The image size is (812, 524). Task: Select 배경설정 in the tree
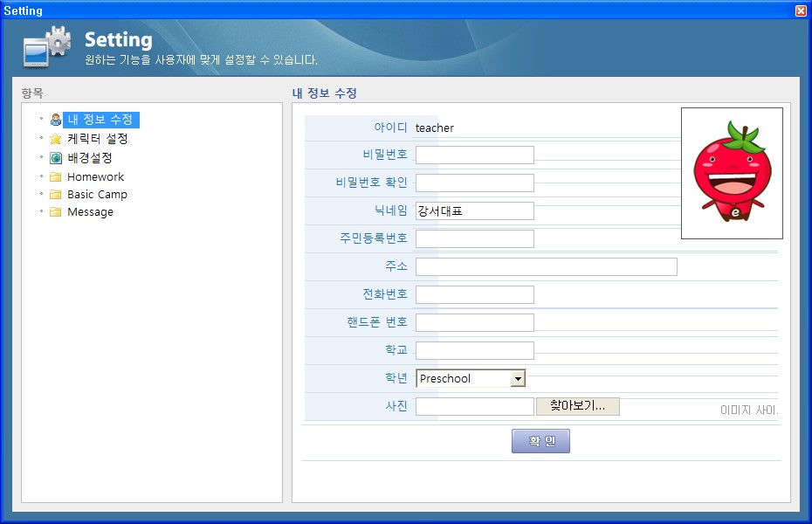[90, 158]
